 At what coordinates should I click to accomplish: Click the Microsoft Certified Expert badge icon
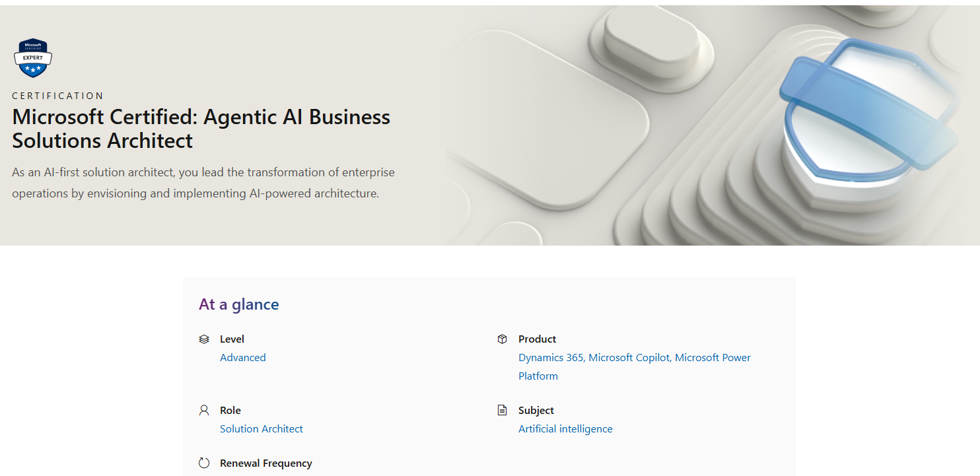[33, 58]
